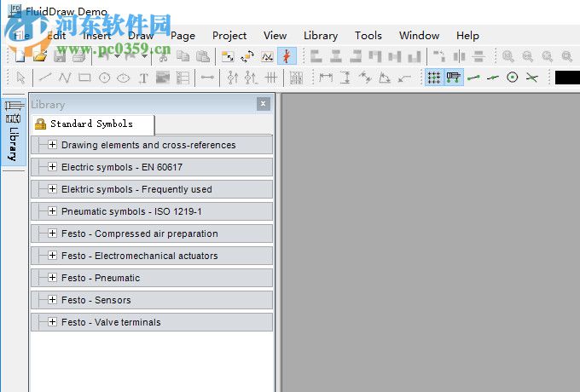This screenshot has width=580, height=392.
Task: Select the Polyline drawing tool
Action: click(x=65, y=78)
